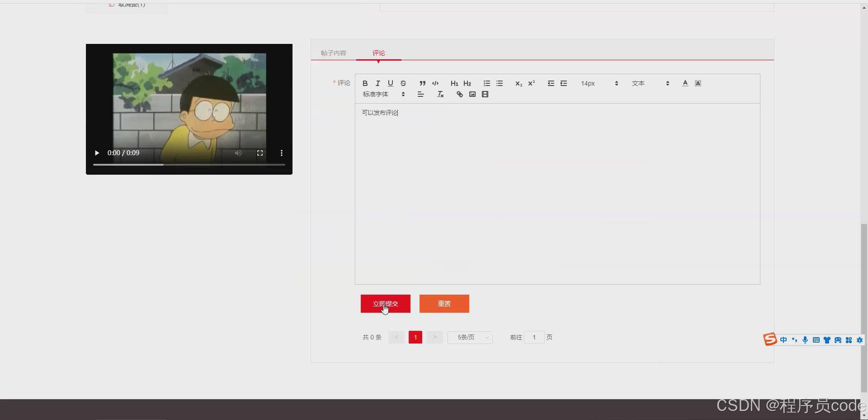The width and height of the screenshot is (868, 420).
Task: Toggle bold formatting in comment editor
Action: tap(365, 83)
